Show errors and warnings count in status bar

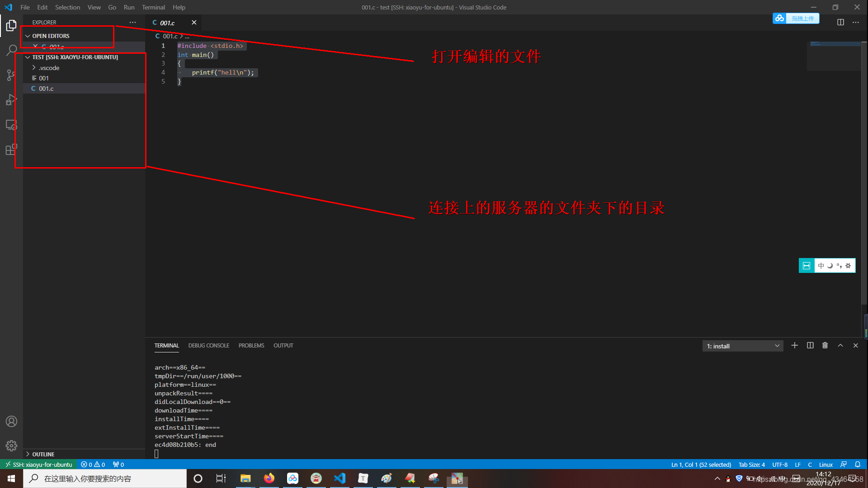click(x=93, y=465)
